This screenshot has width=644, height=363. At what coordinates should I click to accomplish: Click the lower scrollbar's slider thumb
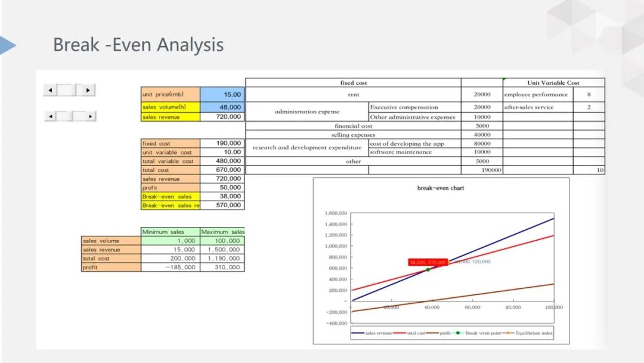[65, 116]
